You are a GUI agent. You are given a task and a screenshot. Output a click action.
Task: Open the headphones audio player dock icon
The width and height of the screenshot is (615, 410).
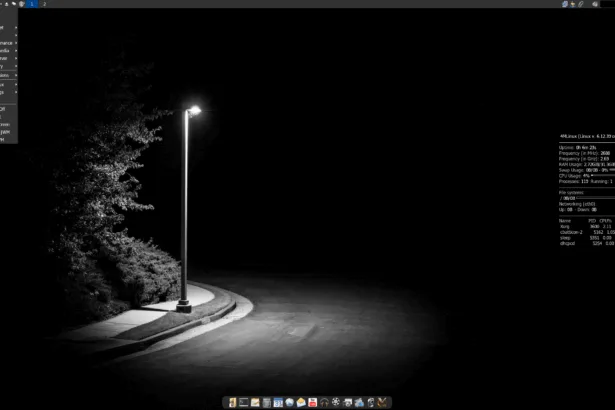point(324,403)
